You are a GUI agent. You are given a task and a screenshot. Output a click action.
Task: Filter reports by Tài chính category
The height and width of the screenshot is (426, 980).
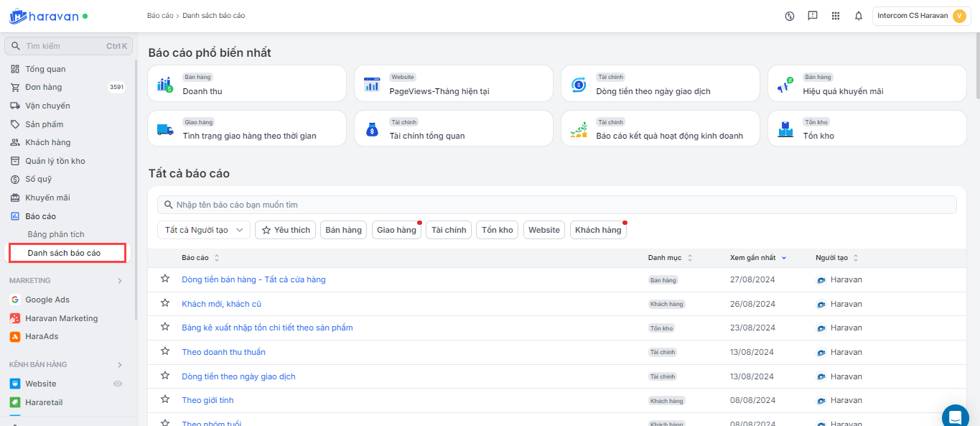449,230
